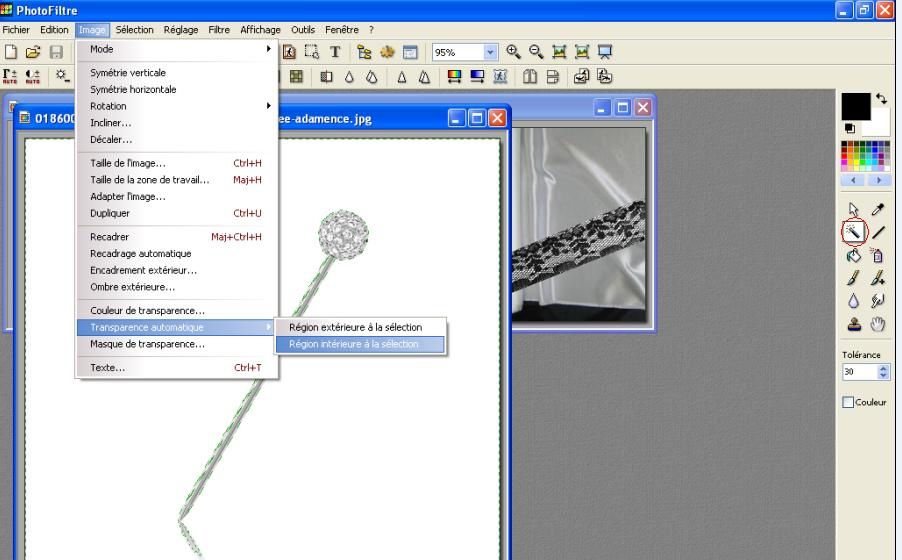Select the Advanced brush tool

tap(877, 278)
